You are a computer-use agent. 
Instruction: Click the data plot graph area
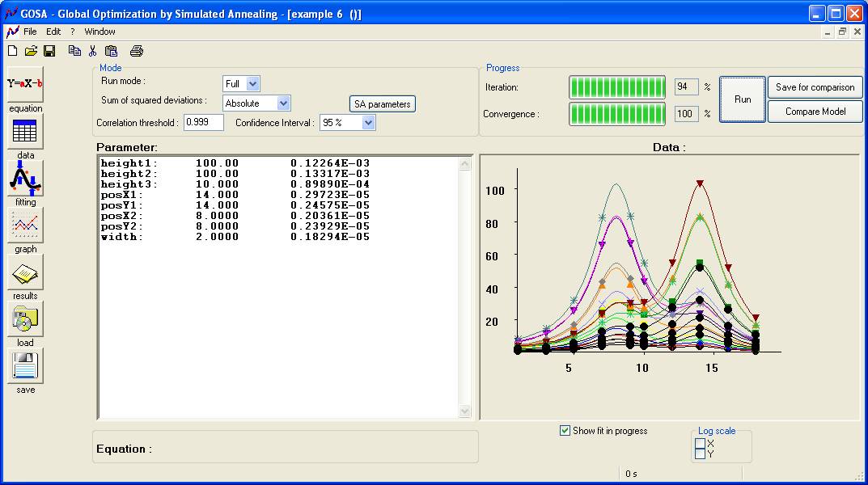pos(671,287)
